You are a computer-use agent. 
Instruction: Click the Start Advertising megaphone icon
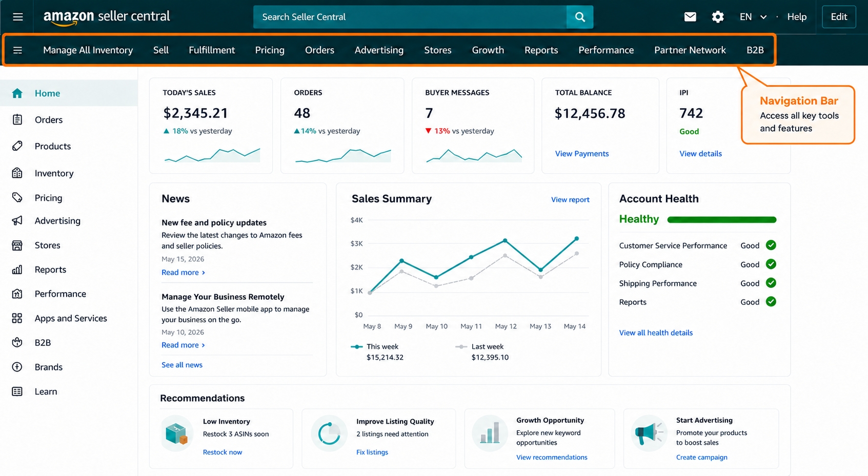tap(649, 433)
